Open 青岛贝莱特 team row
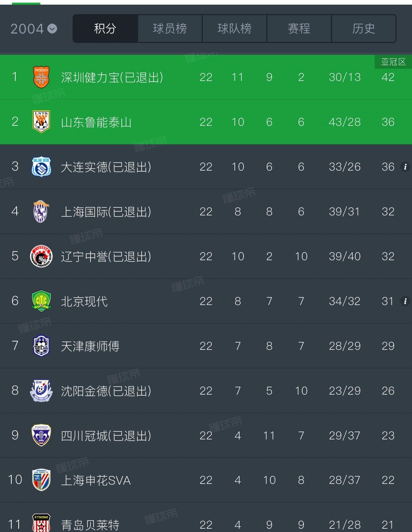412x532 pixels. [206, 521]
